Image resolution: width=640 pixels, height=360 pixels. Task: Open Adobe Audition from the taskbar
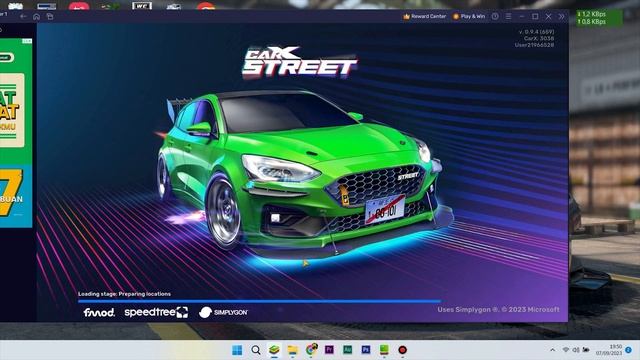point(347,350)
